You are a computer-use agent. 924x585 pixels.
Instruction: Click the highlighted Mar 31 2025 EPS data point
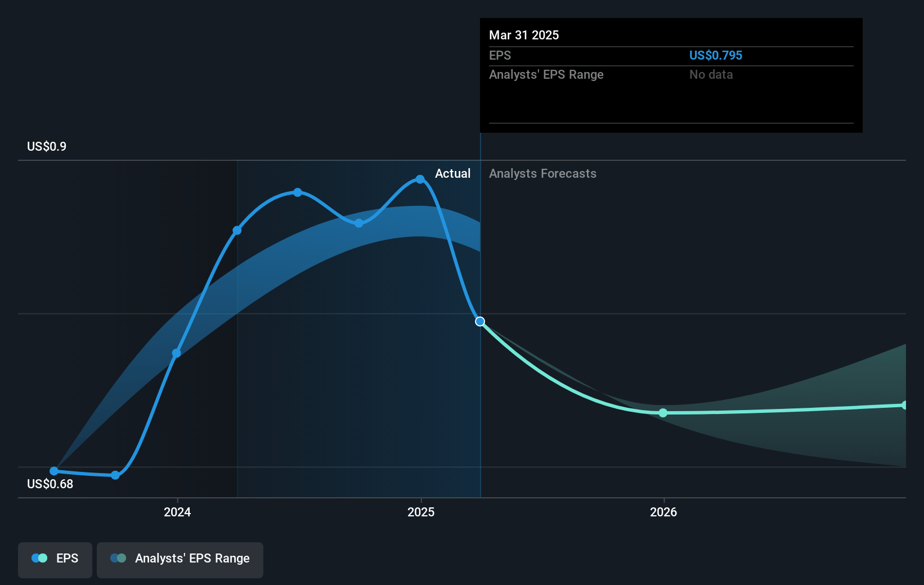pos(480,322)
